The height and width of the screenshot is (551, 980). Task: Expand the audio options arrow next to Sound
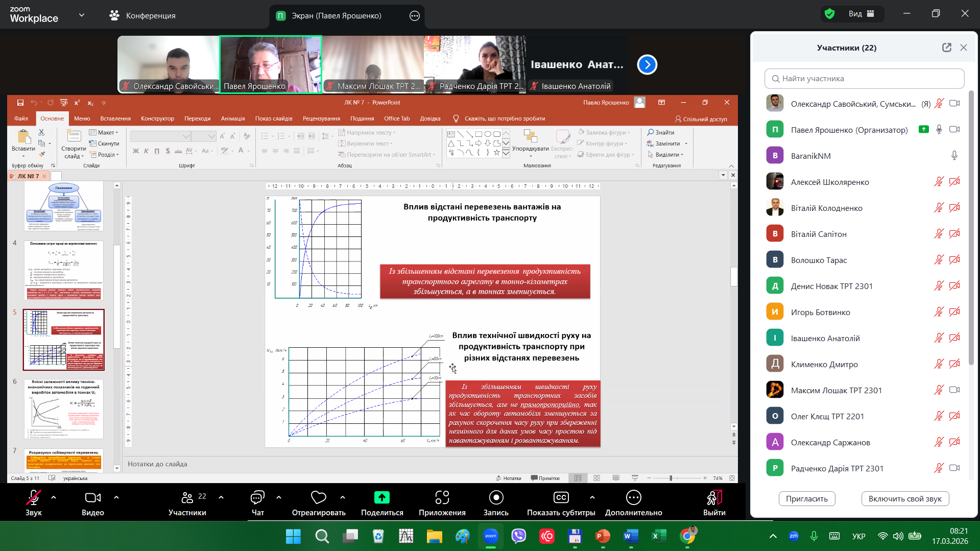pos(54,497)
